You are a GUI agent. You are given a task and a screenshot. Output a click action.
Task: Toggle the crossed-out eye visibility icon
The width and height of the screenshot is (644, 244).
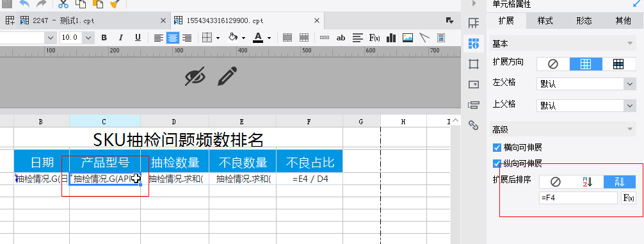[194, 76]
